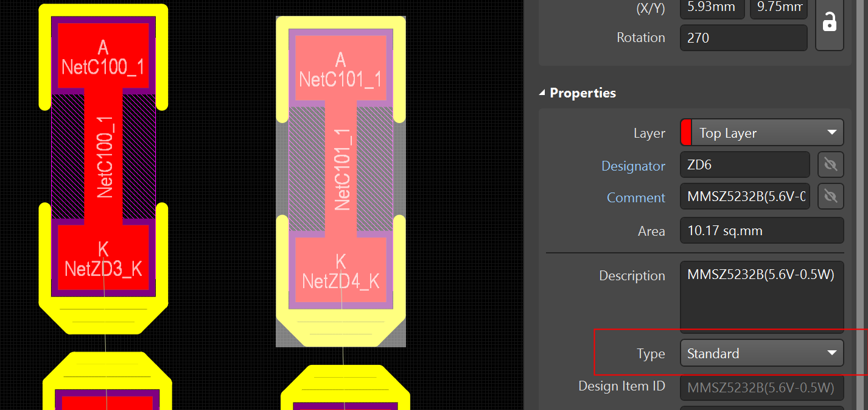Click the red Top Layer color swatch
The image size is (868, 410).
(x=686, y=133)
